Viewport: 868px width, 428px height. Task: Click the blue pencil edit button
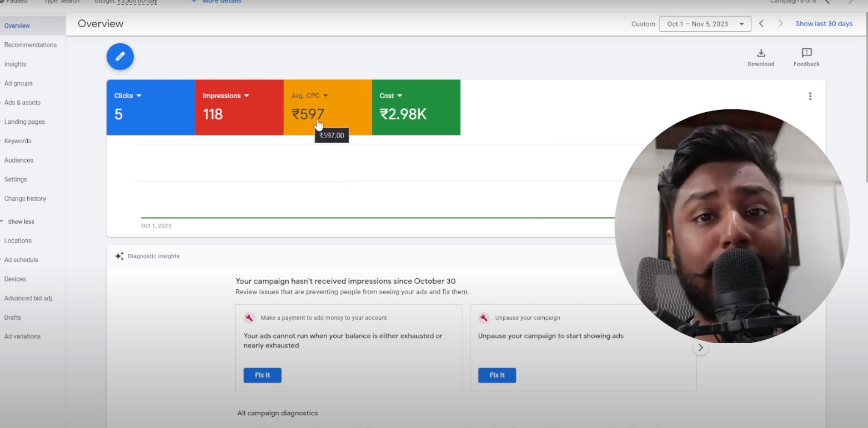coord(120,56)
